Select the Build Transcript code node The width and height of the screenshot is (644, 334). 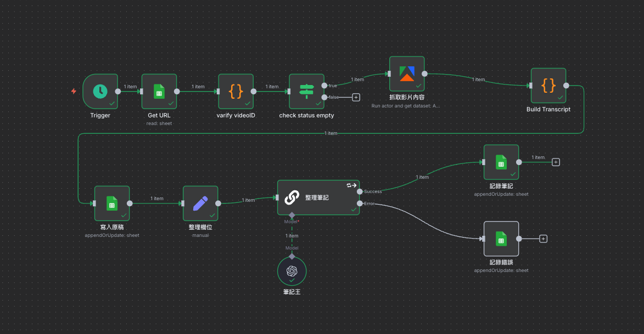(548, 86)
